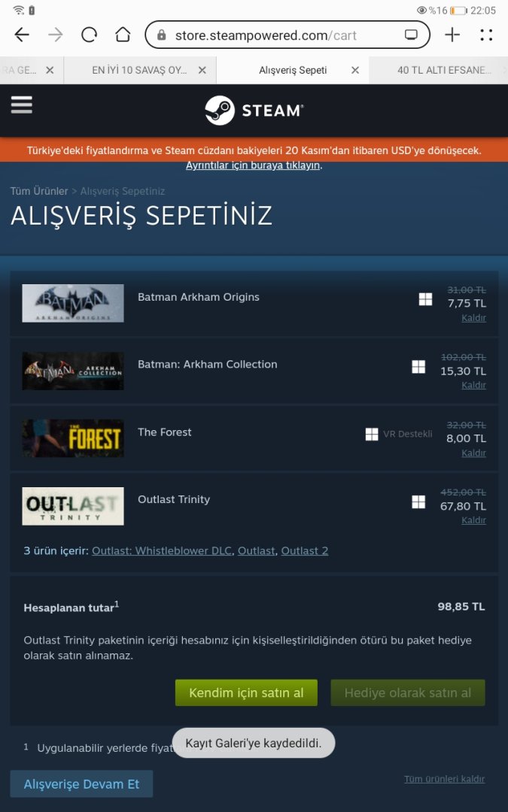Open the Ayrıntılar için buraya tıklayın link

(254, 165)
